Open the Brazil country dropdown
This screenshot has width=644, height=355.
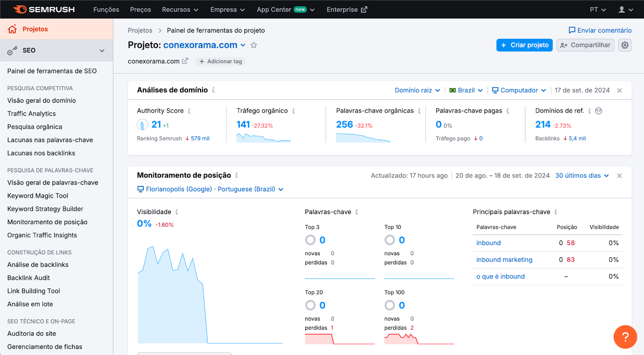click(x=466, y=90)
